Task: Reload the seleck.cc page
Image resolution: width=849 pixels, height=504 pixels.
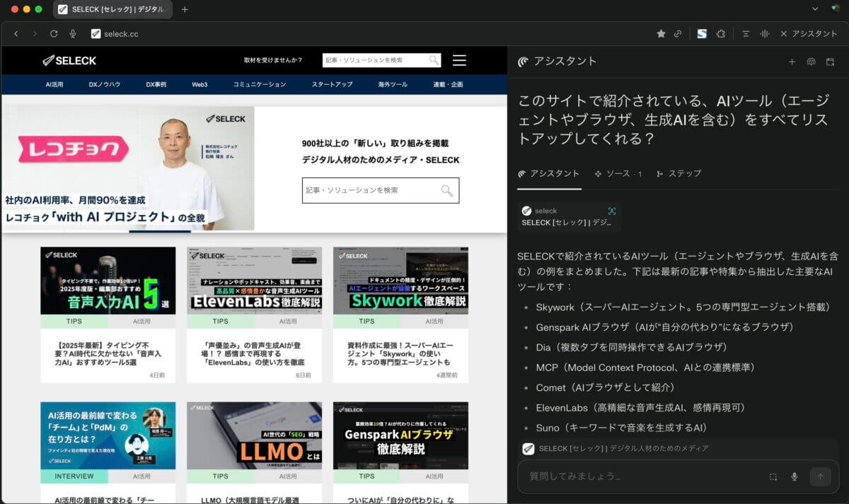Action: (x=54, y=34)
